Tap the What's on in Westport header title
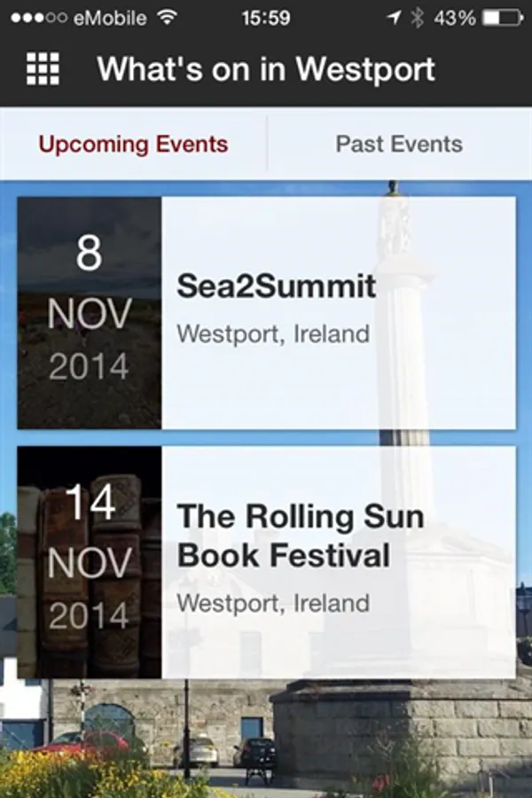The width and height of the screenshot is (532, 798). coord(266,68)
